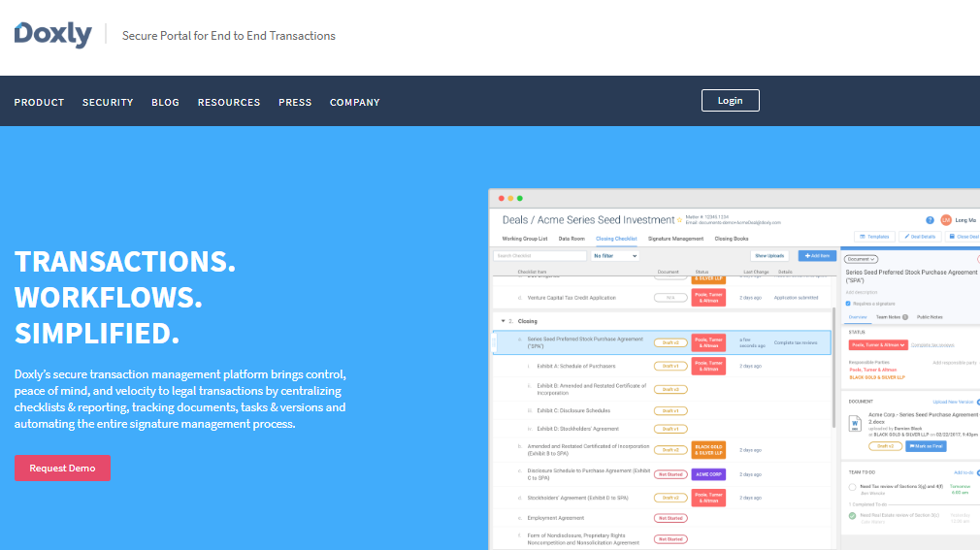Click the Doxly logo
This screenshot has height=550, width=980.
pyautogui.click(x=53, y=34)
